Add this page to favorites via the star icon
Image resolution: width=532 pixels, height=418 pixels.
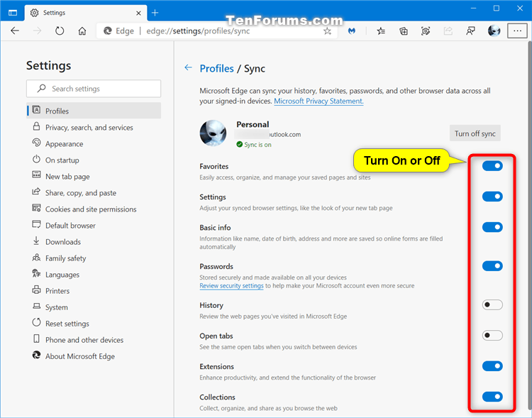point(327,31)
